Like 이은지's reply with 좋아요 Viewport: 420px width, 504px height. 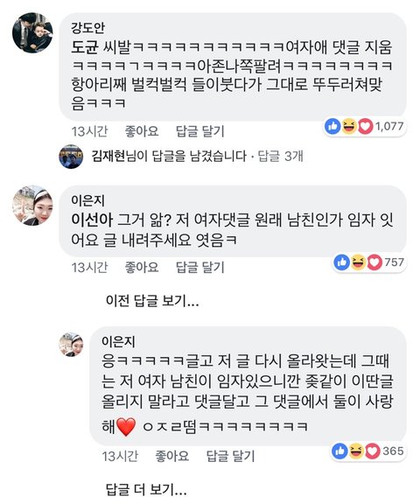point(172,456)
